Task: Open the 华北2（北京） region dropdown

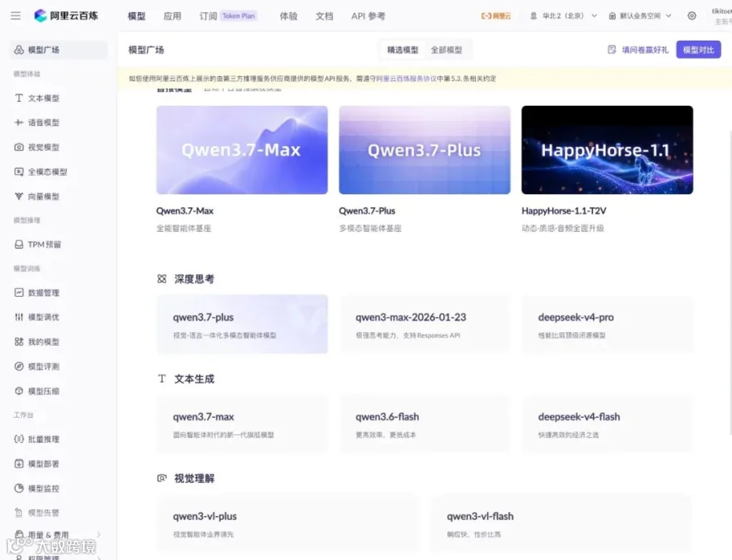Action: (x=564, y=16)
